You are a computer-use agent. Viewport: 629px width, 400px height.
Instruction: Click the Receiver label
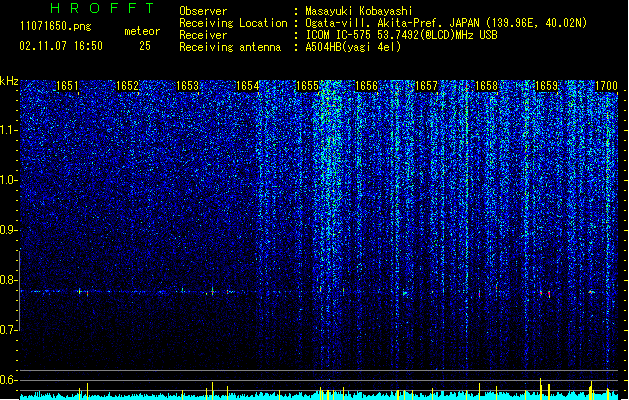[x=203, y=35]
